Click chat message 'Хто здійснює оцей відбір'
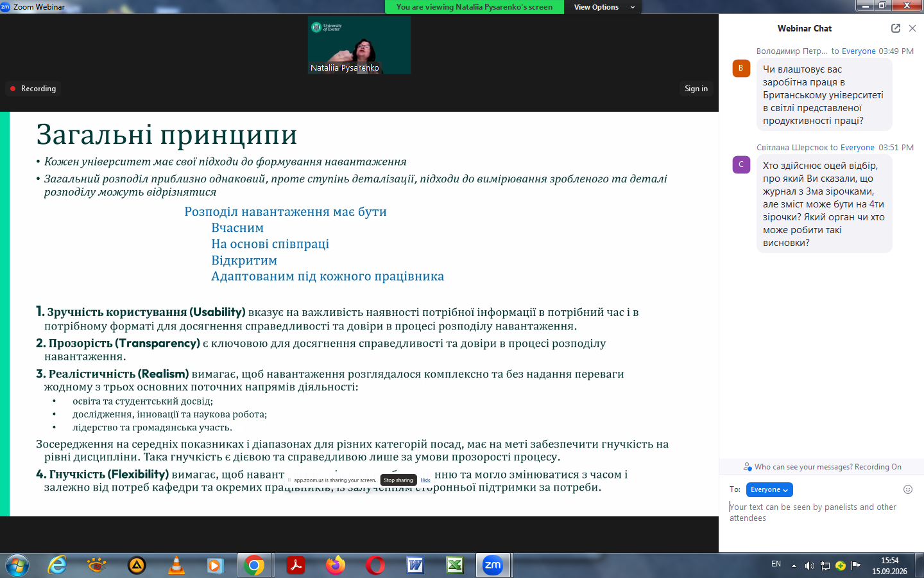The width and height of the screenshot is (924, 578). 824,204
